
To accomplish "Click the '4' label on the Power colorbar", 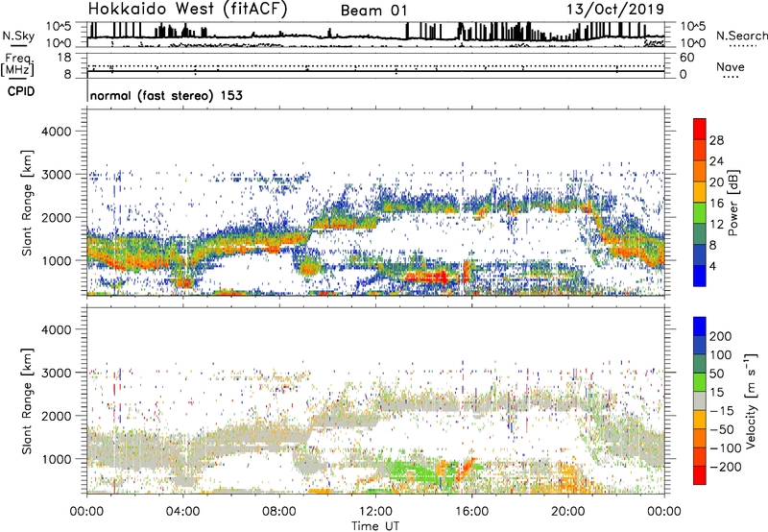I will click(712, 267).
